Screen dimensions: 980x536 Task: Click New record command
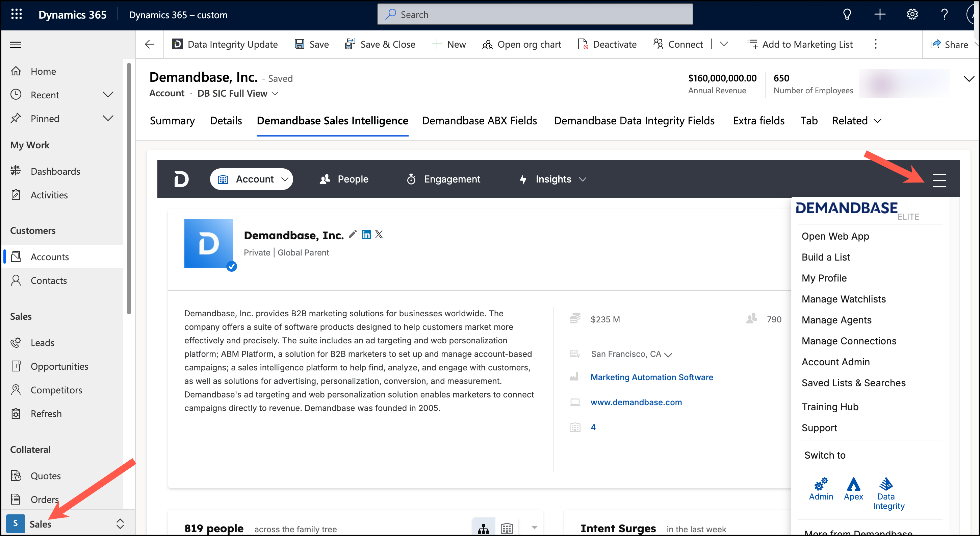[448, 44]
